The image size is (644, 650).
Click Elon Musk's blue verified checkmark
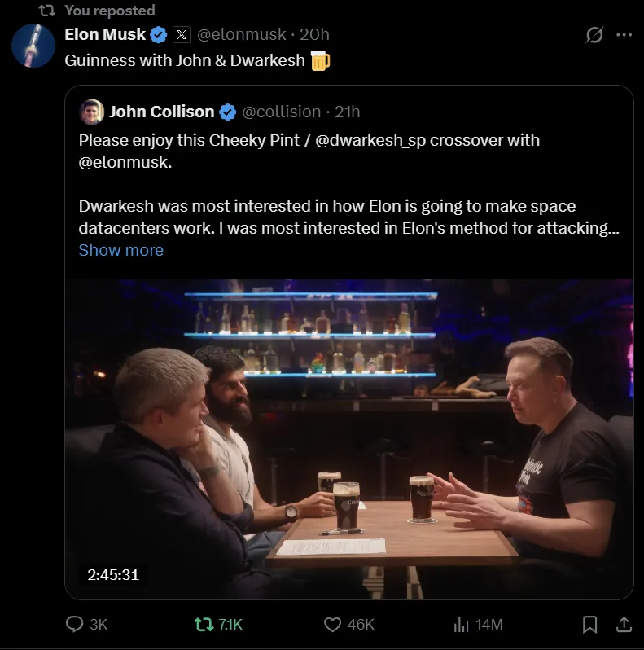160,34
